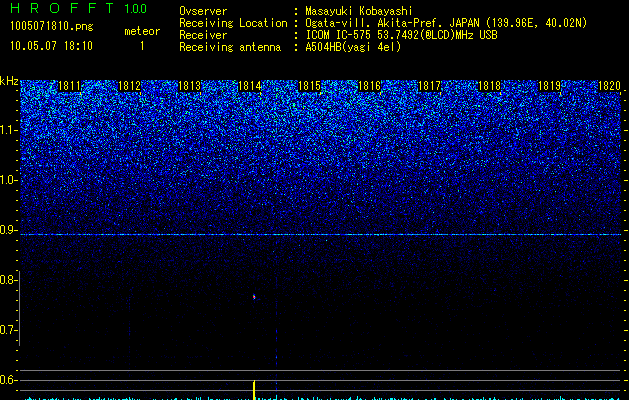Select the A504HB(yagi 4el) antenna text

point(353,47)
